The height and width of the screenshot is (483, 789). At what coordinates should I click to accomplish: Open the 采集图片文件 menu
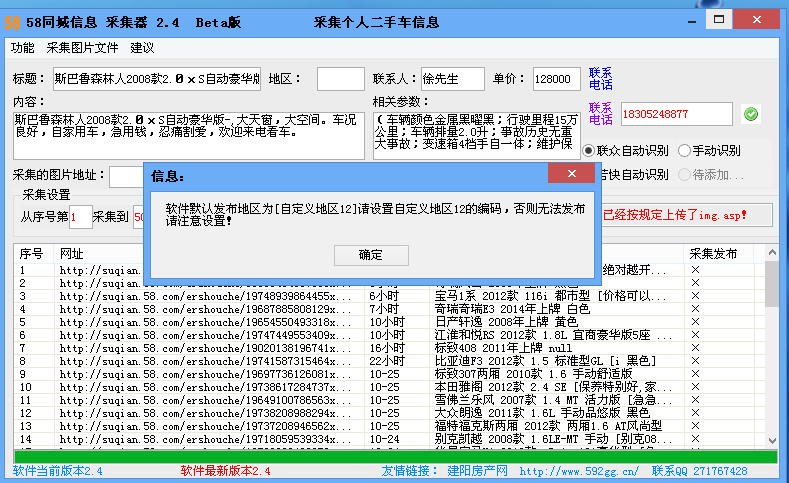pyautogui.click(x=82, y=47)
